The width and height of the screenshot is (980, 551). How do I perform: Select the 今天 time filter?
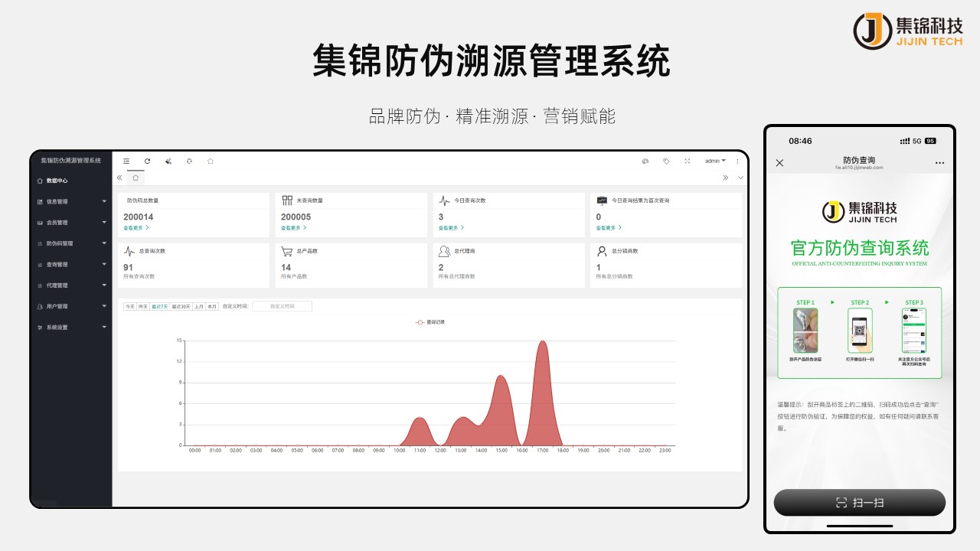(130, 306)
